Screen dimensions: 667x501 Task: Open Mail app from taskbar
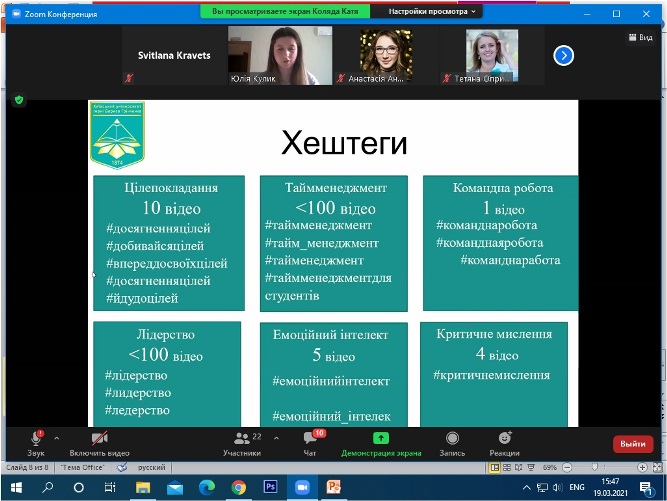pyautogui.click(x=175, y=487)
